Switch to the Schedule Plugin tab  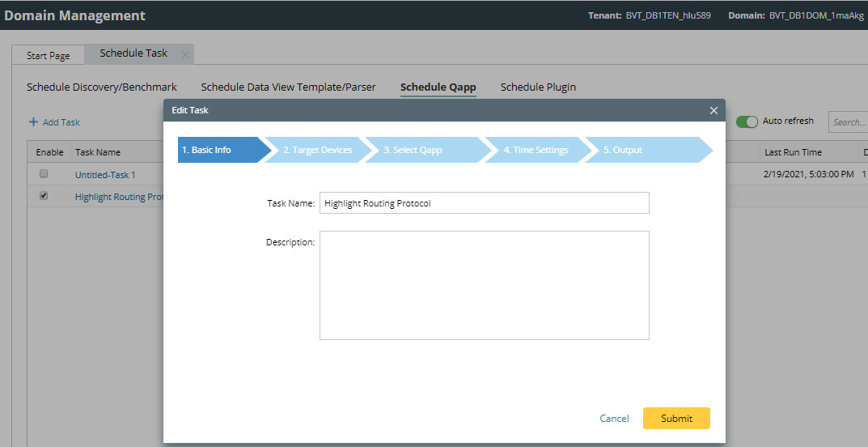(538, 87)
